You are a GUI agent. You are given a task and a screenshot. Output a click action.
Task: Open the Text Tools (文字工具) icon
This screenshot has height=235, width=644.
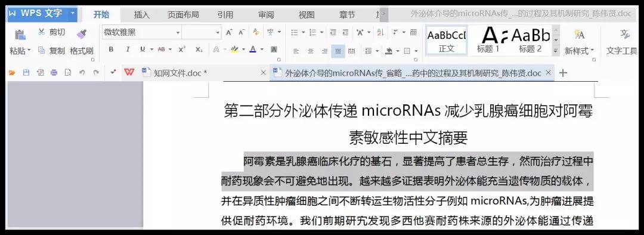[x=625, y=34]
